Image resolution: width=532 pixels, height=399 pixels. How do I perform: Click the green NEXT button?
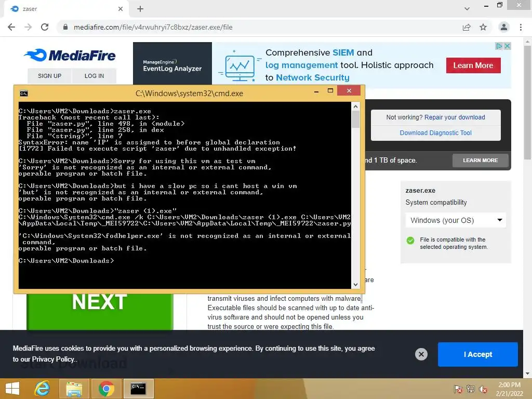pyautogui.click(x=100, y=311)
